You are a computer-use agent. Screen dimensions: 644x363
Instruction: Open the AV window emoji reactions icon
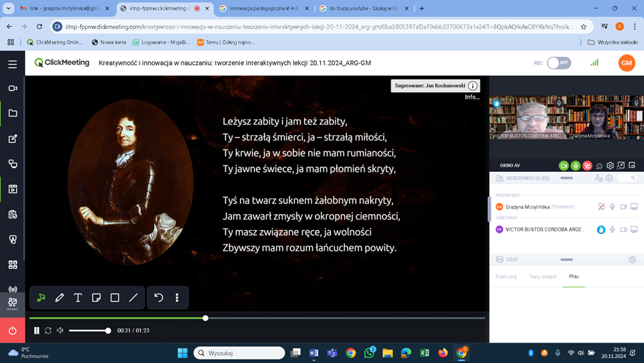coord(599,166)
